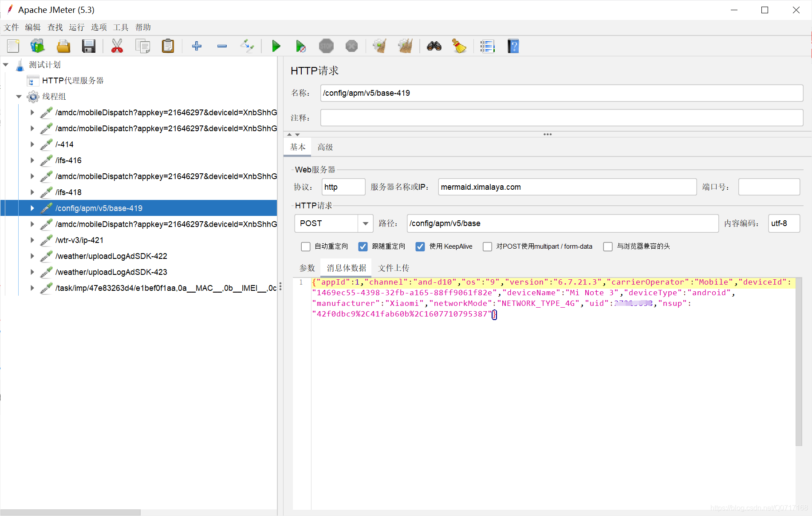The height and width of the screenshot is (516, 812).
Task: Click the Cut scissors icon
Action: tap(117, 46)
